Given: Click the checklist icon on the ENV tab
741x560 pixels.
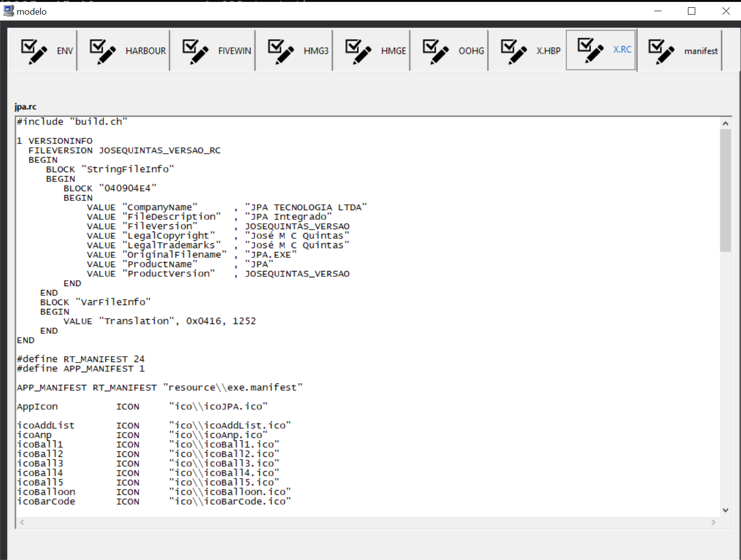Looking at the screenshot, I should pos(34,51).
